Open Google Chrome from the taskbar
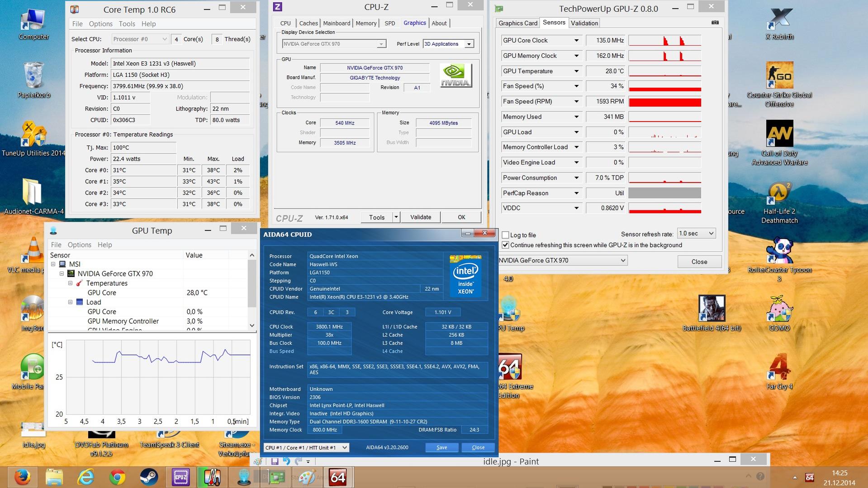Viewport: 868px width, 488px height. point(117,477)
